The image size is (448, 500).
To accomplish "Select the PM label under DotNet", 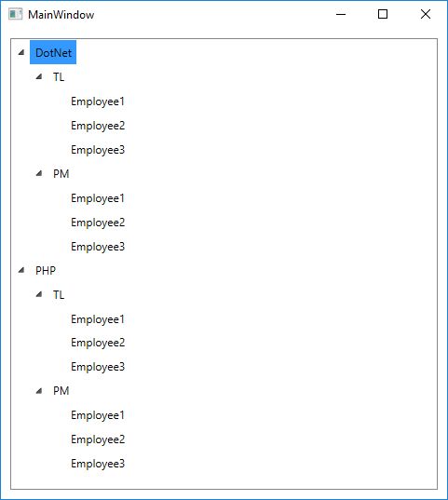I will point(61,174).
